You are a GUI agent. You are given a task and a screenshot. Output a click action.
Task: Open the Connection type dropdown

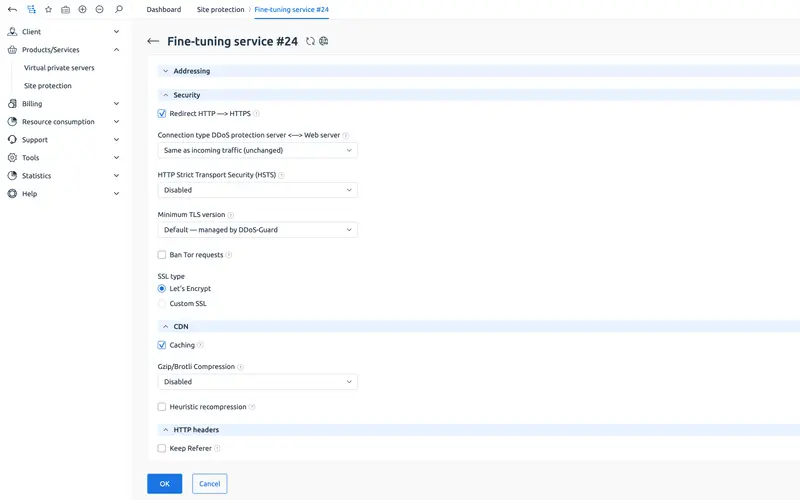click(258, 151)
